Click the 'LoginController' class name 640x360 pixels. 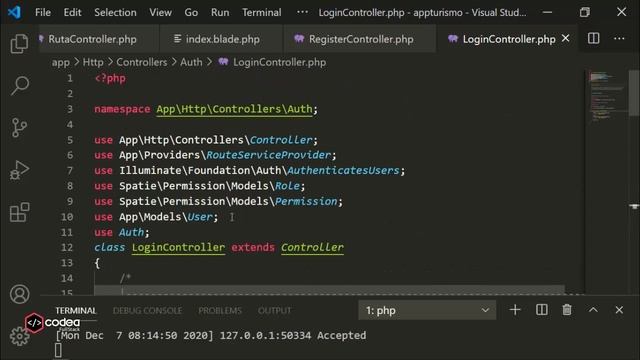[x=178, y=247]
